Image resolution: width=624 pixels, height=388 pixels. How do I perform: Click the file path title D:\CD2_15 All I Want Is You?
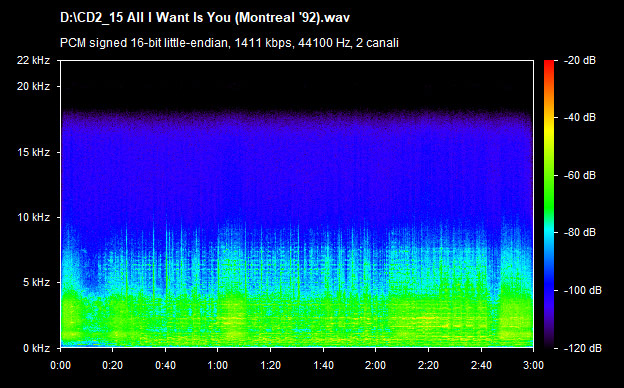pos(205,18)
